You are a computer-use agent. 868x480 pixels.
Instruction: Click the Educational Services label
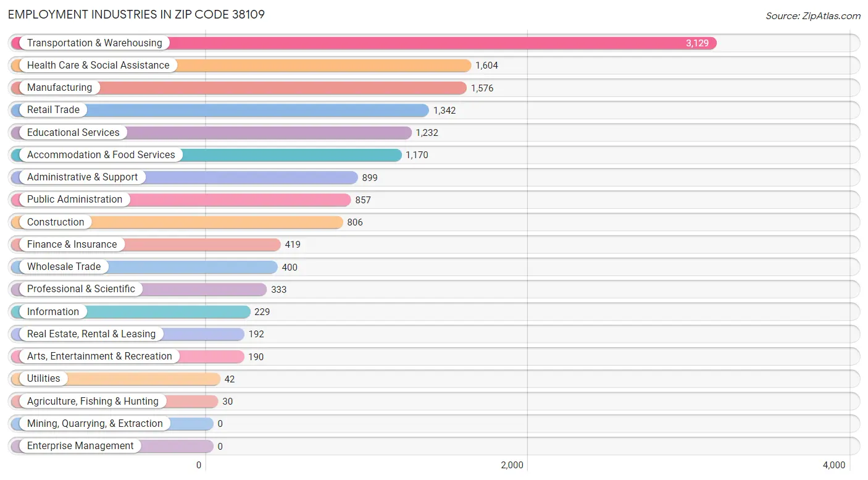(73, 133)
